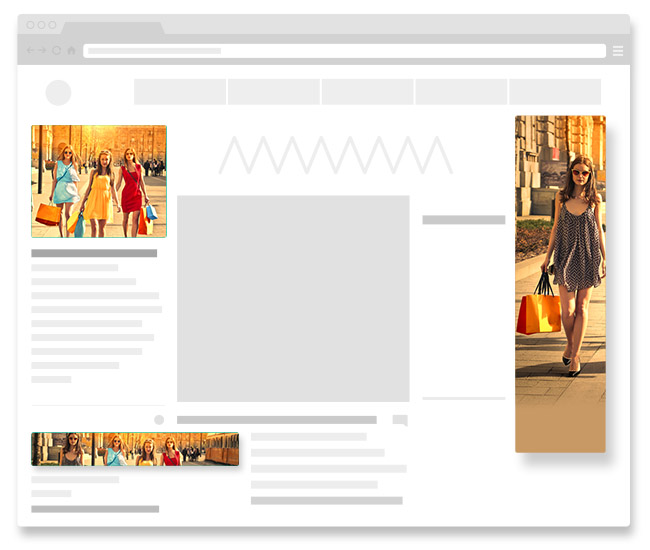Open the fourth navigation menu item

[461, 92]
